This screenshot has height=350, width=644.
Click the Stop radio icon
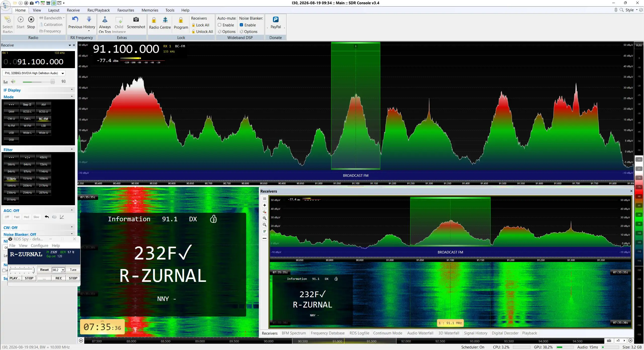pyautogui.click(x=31, y=19)
